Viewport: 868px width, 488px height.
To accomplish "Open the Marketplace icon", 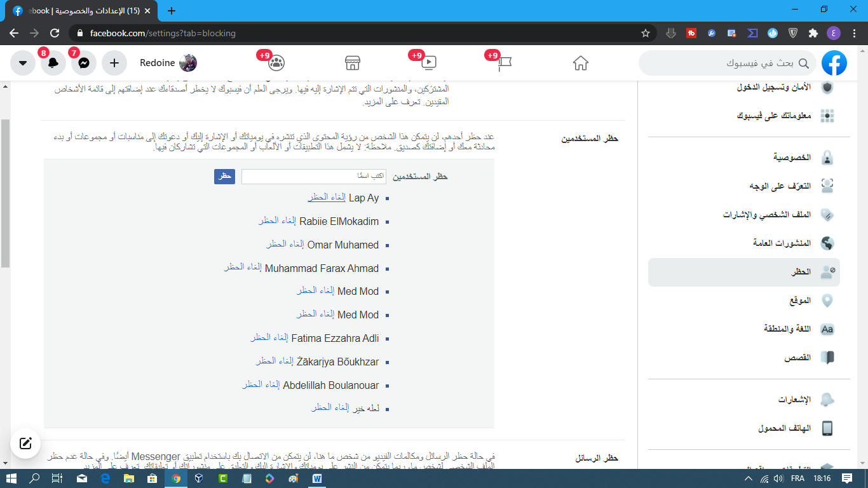I will point(353,63).
